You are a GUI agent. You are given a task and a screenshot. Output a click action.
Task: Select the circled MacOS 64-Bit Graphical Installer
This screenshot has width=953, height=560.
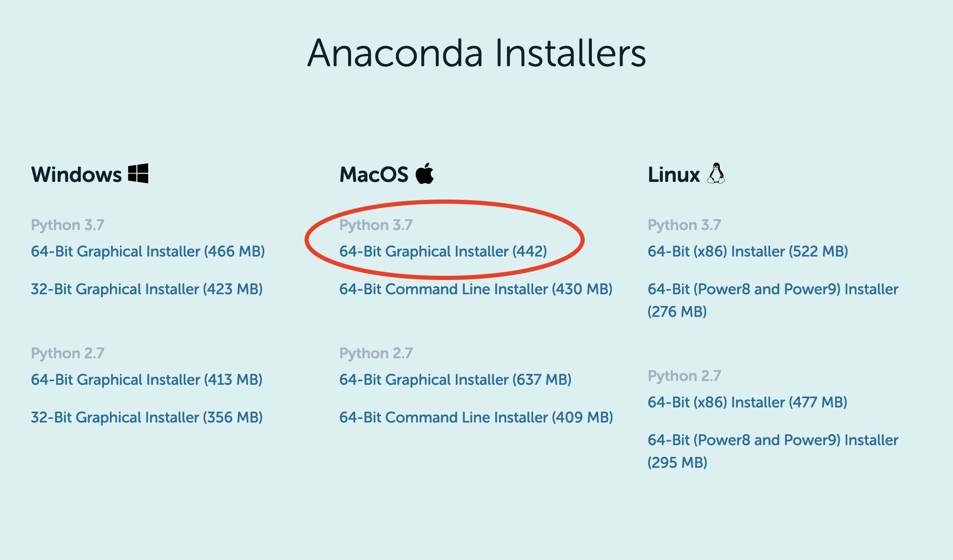443,251
